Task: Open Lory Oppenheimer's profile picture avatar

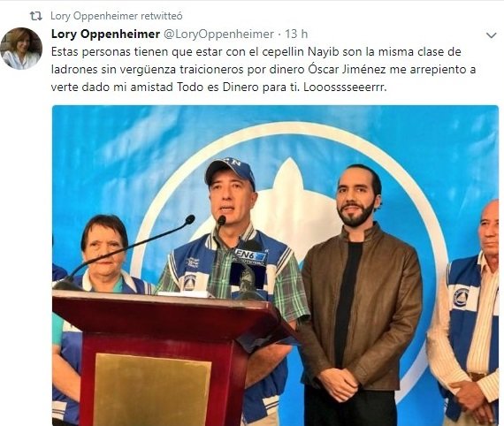Action: pyautogui.click(x=21, y=49)
